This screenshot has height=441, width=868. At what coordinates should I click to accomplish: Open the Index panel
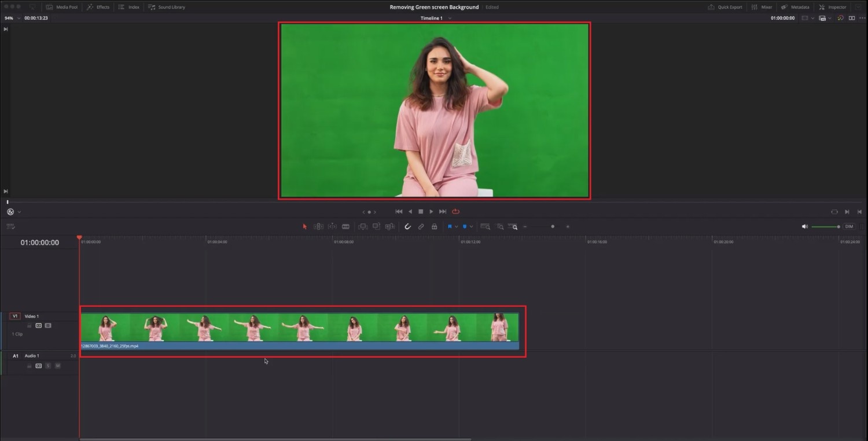click(129, 7)
